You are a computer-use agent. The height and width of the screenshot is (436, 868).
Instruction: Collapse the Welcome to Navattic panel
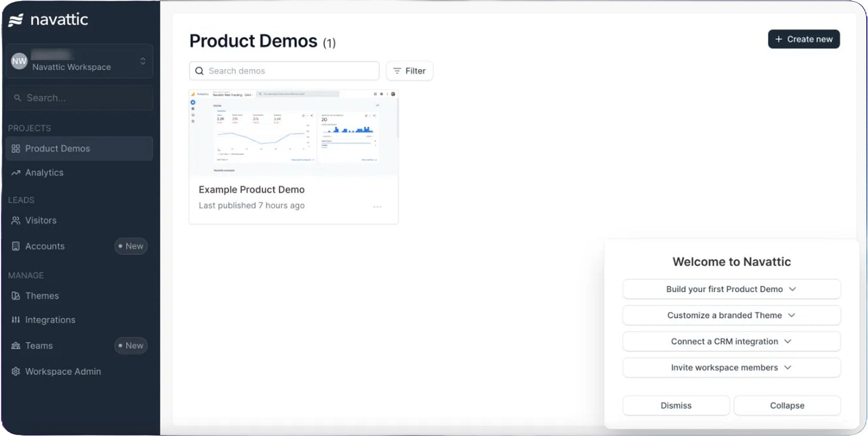(x=787, y=406)
